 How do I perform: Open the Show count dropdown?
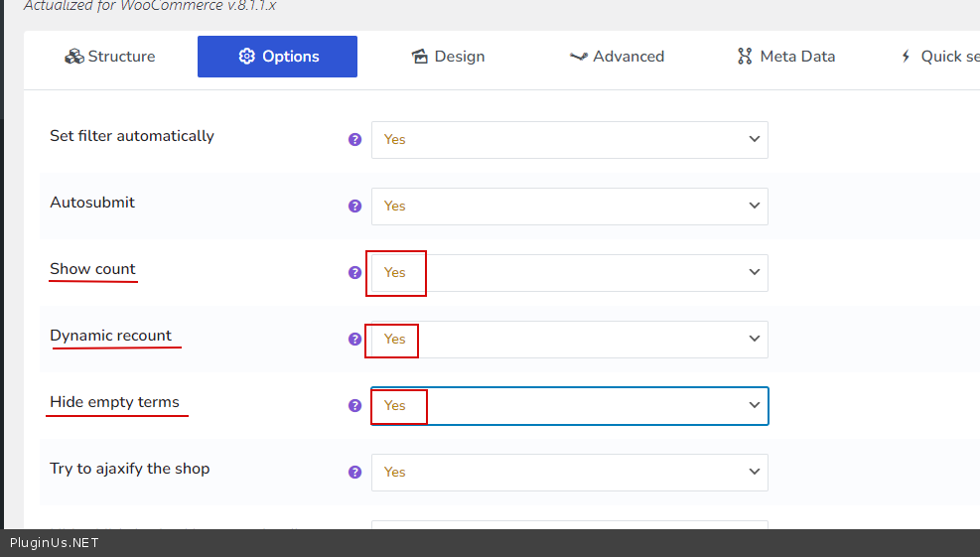click(x=569, y=273)
